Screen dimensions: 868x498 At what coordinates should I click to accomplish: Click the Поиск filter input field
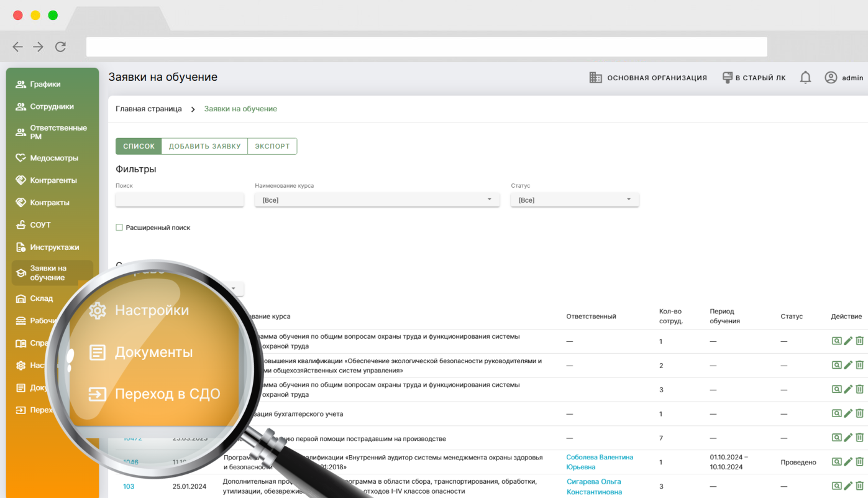[180, 200]
